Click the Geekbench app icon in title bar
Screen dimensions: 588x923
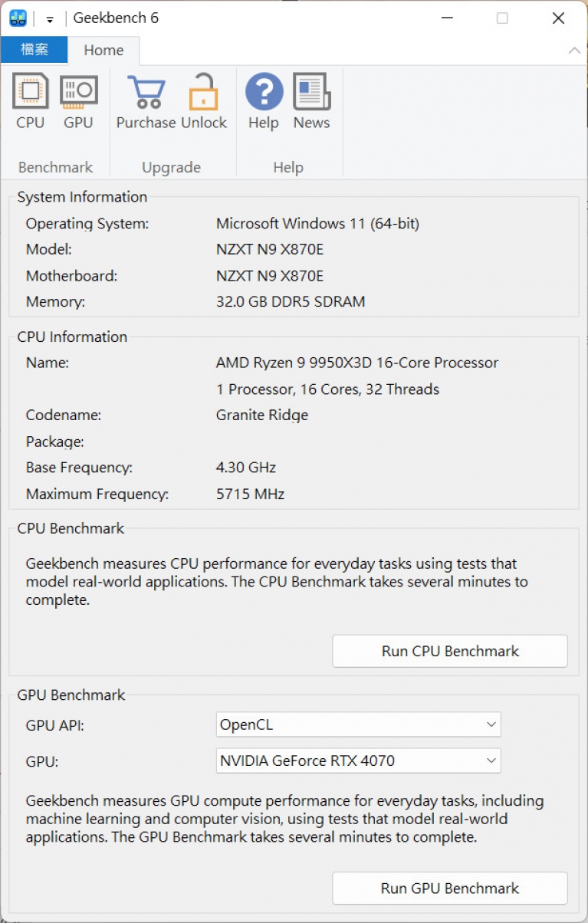(x=18, y=18)
